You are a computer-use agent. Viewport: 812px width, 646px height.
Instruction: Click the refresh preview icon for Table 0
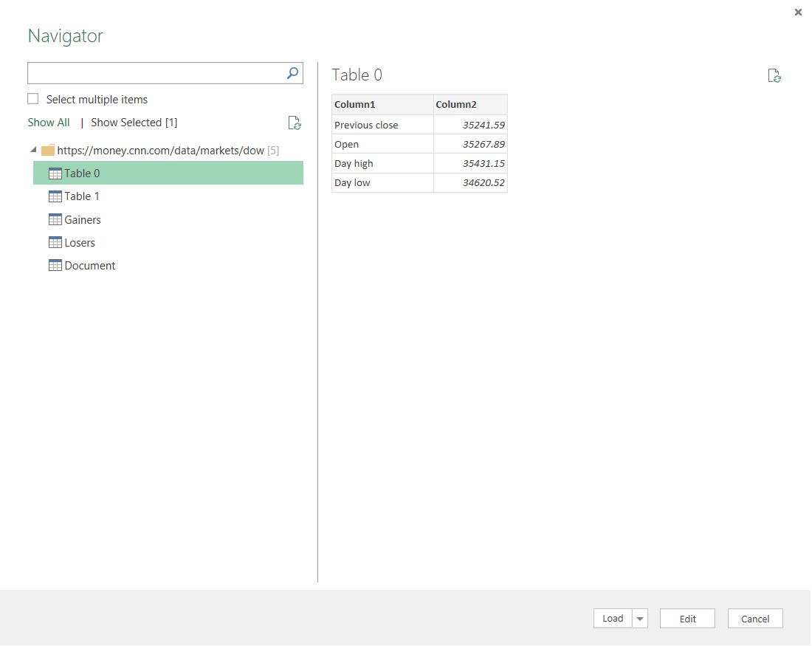click(774, 75)
